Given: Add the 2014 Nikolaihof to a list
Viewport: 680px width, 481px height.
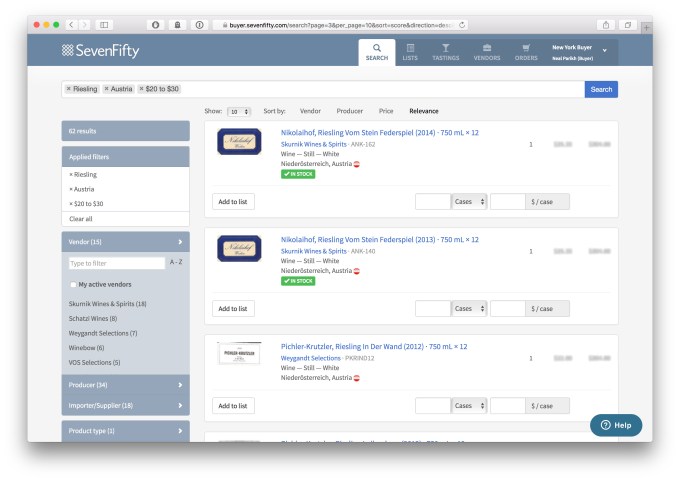Looking at the screenshot, I should [233, 202].
